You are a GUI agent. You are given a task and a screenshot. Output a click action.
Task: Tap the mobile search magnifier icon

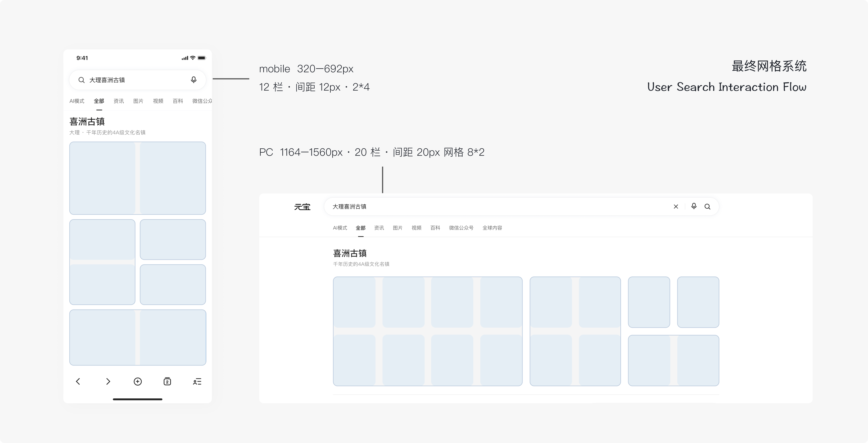click(x=81, y=80)
